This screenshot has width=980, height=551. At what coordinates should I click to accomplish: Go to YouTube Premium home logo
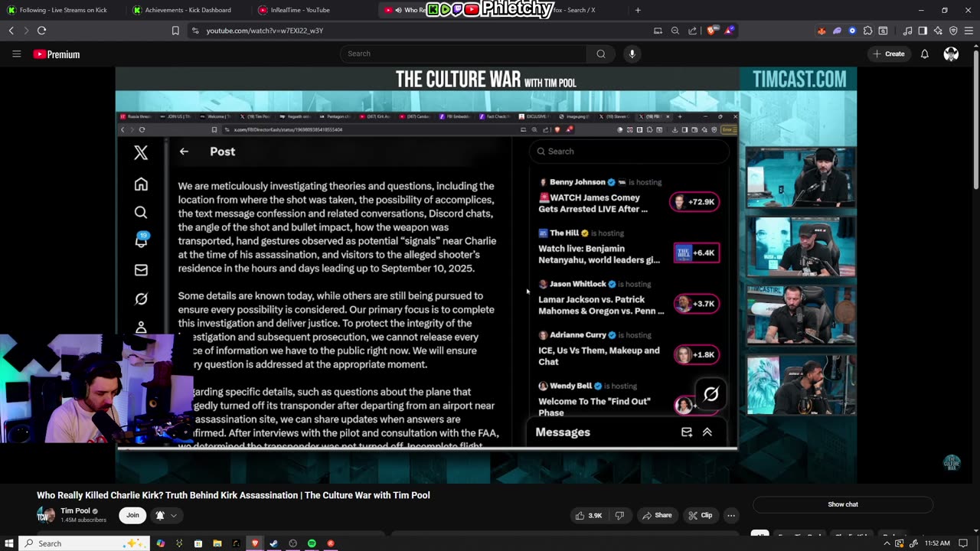(57, 54)
